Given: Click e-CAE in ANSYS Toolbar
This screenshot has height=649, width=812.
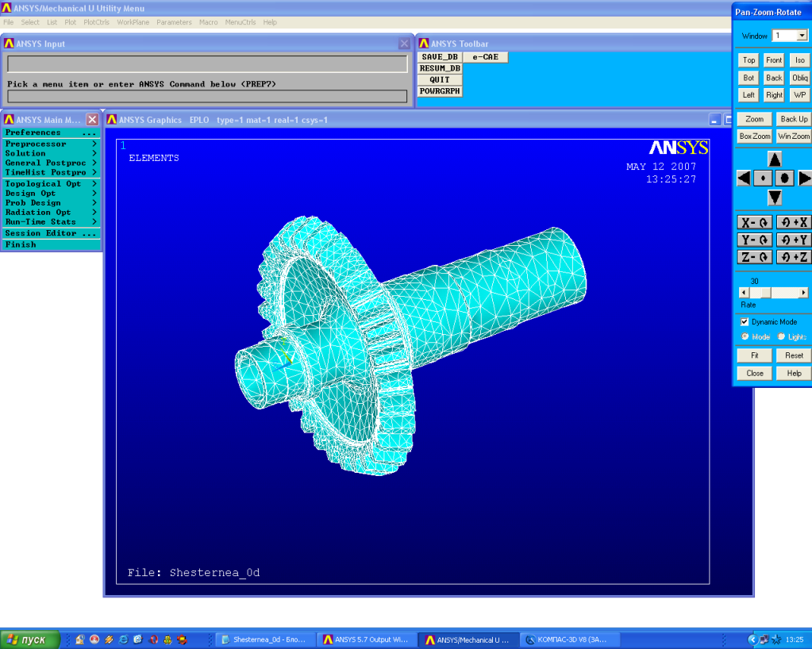Looking at the screenshot, I should (485, 57).
